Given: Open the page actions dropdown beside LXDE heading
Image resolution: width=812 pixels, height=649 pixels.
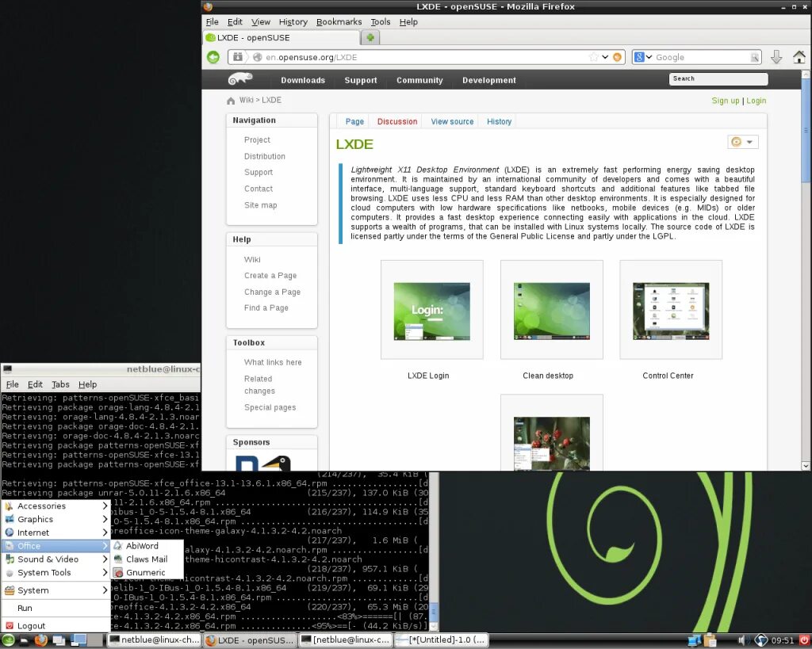Looking at the screenshot, I should pyautogui.click(x=742, y=142).
